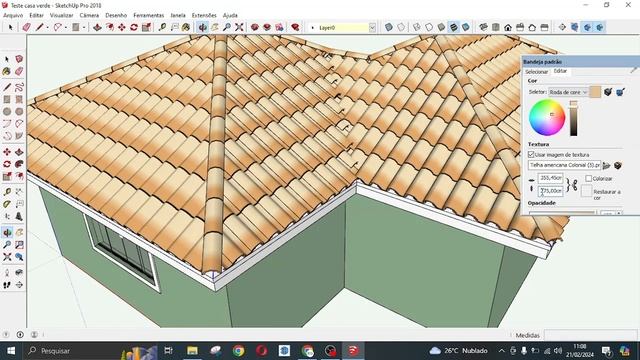Viewport: 640px width, 360px height.
Task: Click the current material color preview swatch
Action: pos(595,92)
